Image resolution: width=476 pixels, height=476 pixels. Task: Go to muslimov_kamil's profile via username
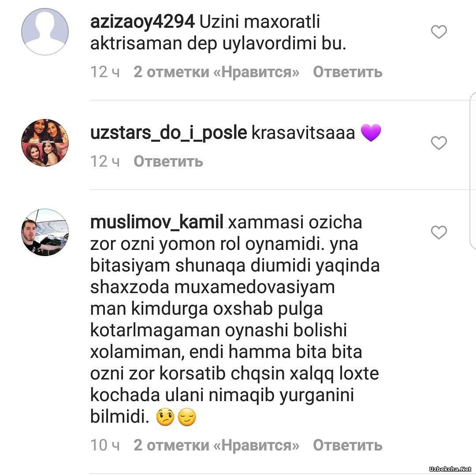156,222
